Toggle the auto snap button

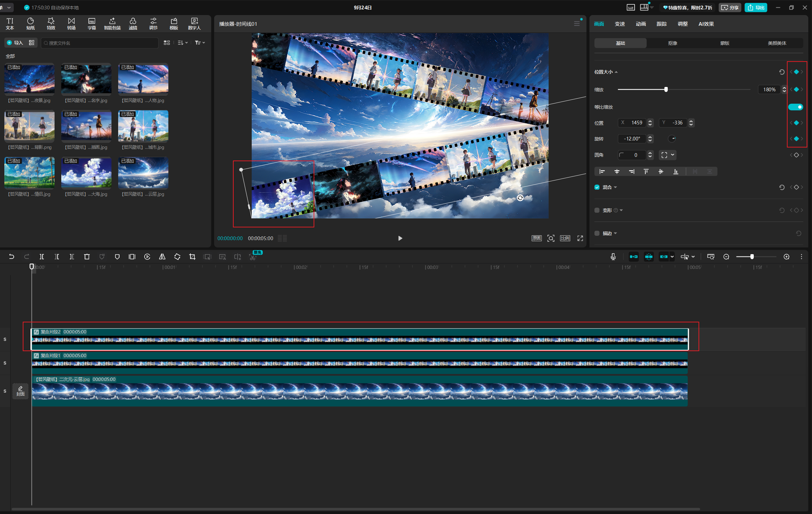[x=649, y=256]
